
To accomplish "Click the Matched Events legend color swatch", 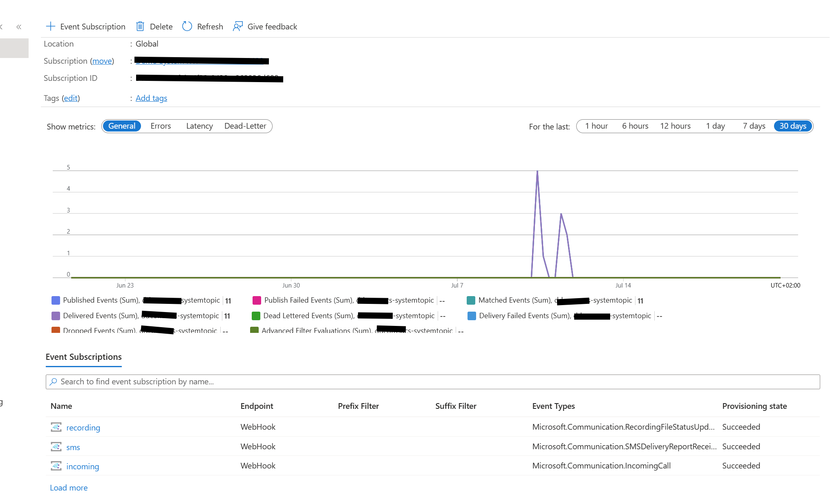I will [471, 300].
